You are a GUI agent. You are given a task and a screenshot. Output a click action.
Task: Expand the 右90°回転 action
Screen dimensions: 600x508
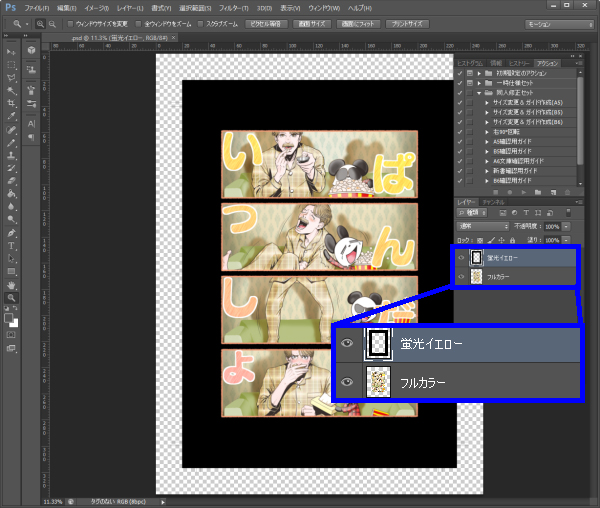[487, 132]
